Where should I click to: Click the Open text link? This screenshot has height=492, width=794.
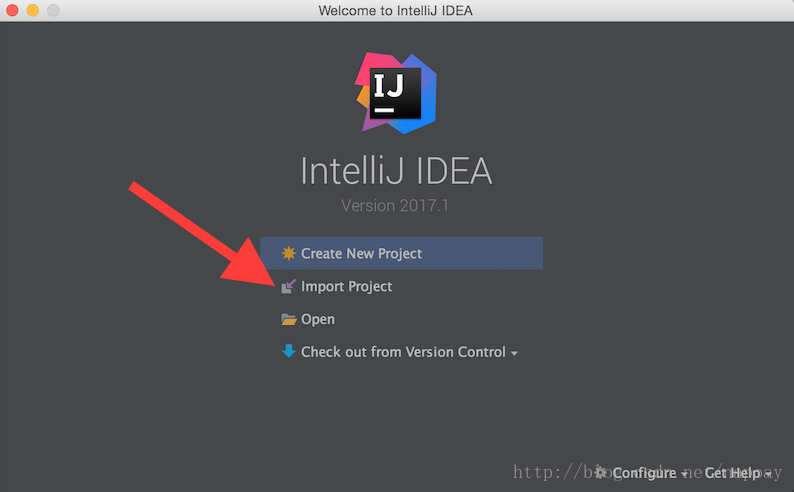click(x=318, y=320)
